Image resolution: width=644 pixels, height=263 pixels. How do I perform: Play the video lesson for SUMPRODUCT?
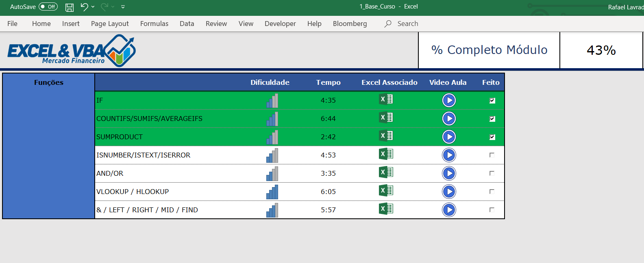pyautogui.click(x=449, y=137)
